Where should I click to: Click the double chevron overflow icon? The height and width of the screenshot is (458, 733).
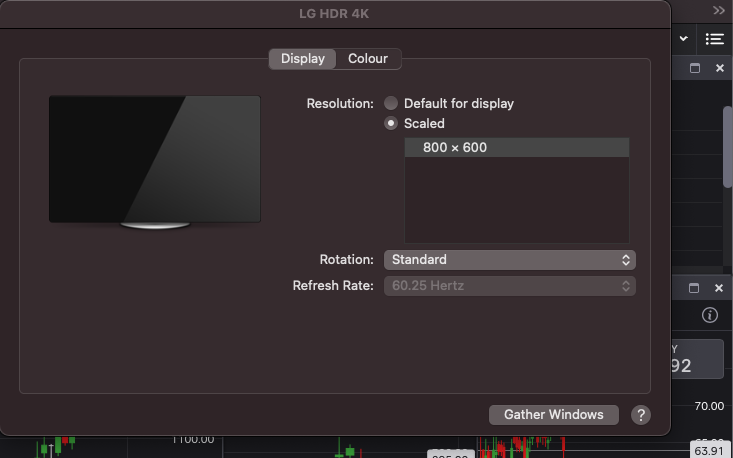coord(719,10)
